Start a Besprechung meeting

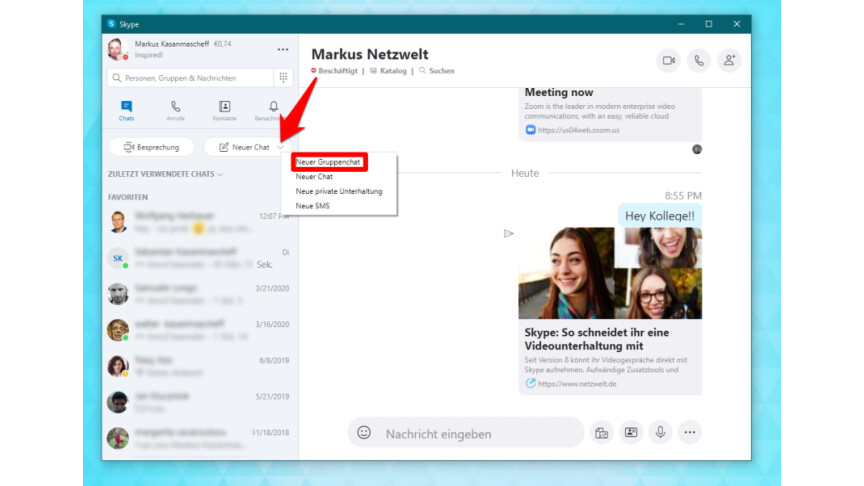point(152,147)
